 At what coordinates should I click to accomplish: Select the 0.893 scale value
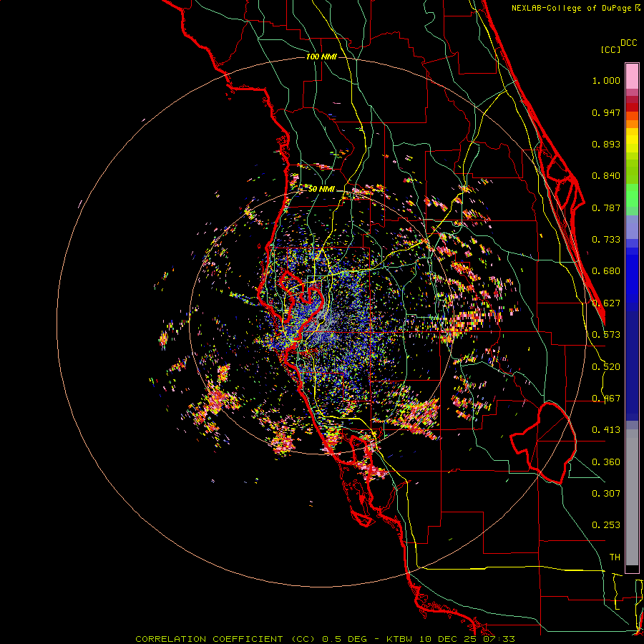pyautogui.click(x=606, y=144)
